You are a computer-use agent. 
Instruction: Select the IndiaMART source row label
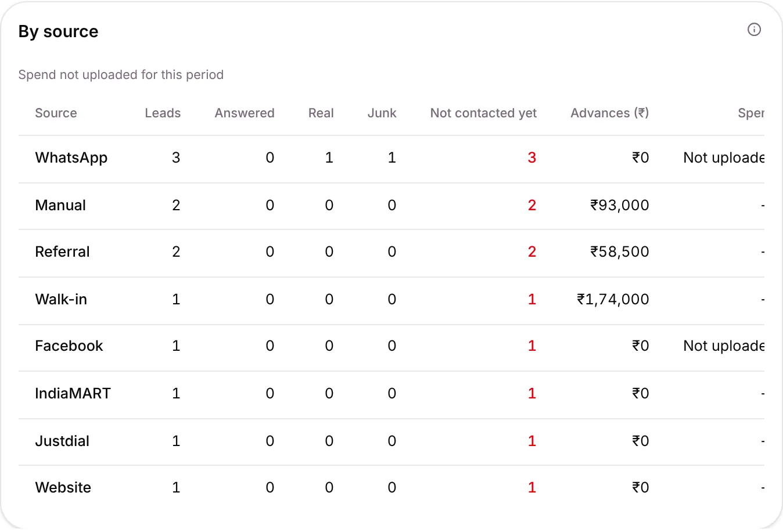click(x=73, y=393)
